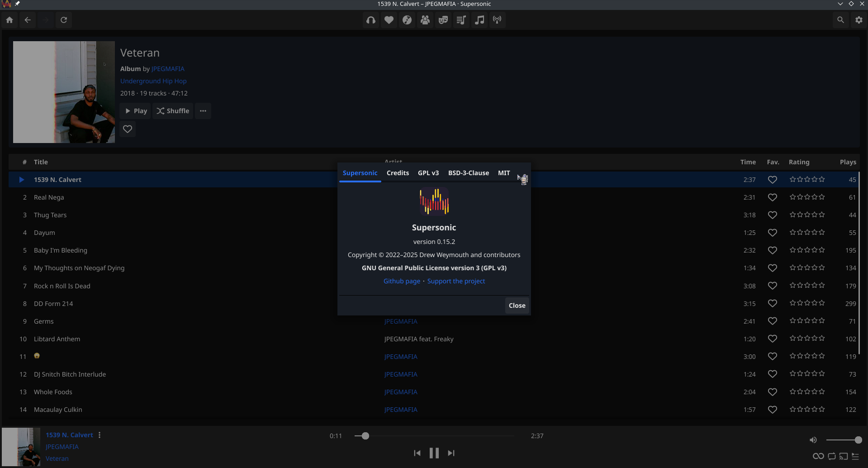Rate Baby I'm Bleeding three stars

click(807, 250)
